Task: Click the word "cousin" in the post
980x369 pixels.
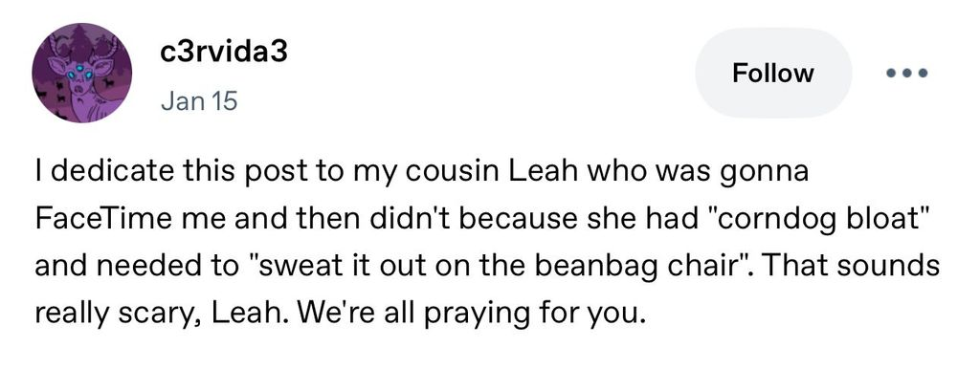Action: pyautogui.click(x=455, y=171)
